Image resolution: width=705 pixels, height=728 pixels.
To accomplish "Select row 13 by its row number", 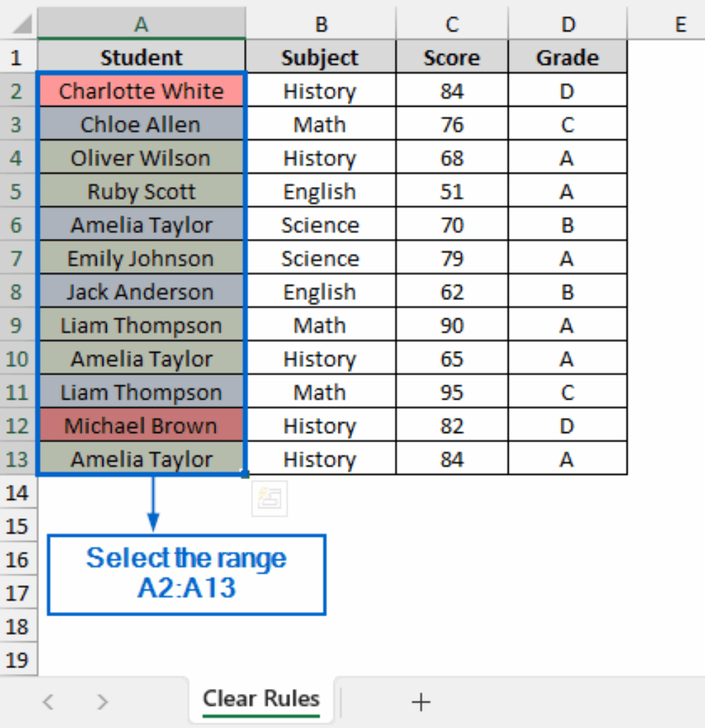I will click(x=18, y=459).
